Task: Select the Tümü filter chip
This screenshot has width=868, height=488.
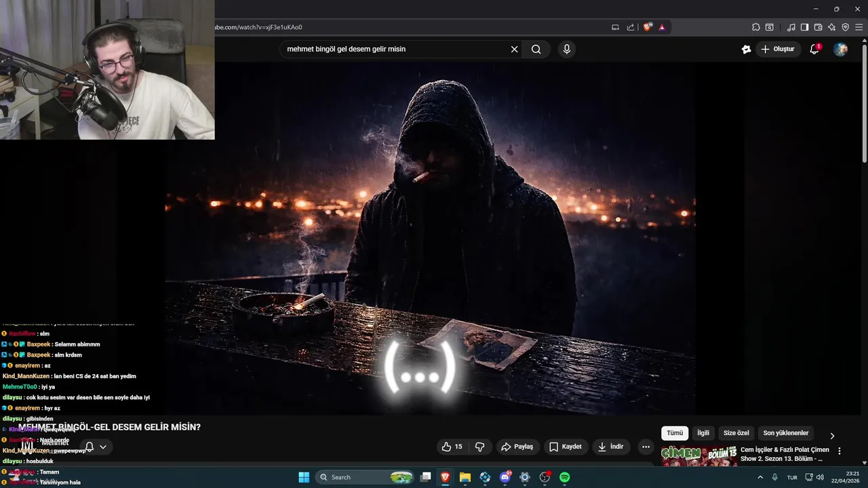Action: pos(675,433)
